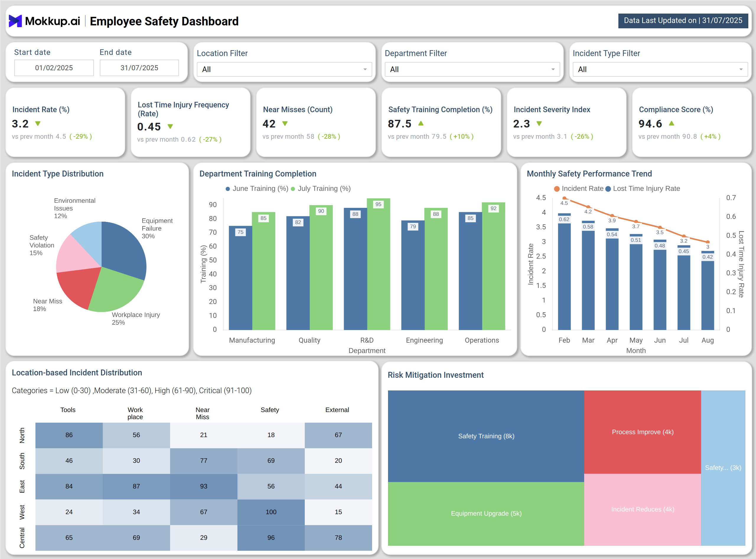Click South Work place heatmap cell 30
The image size is (756, 559).
[136, 460]
